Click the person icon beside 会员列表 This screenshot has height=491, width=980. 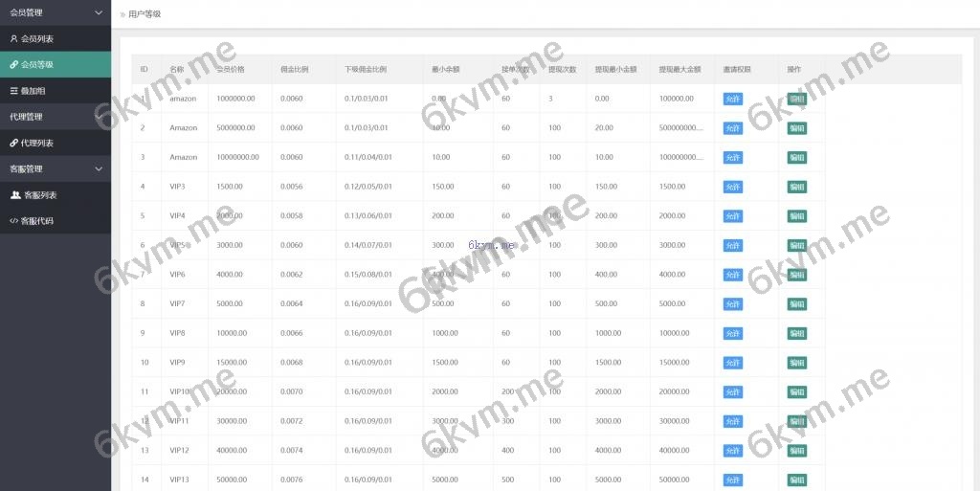(x=13, y=39)
